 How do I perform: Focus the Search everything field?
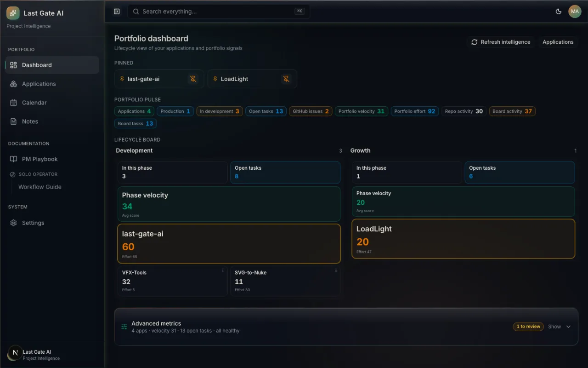tap(219, 11)
